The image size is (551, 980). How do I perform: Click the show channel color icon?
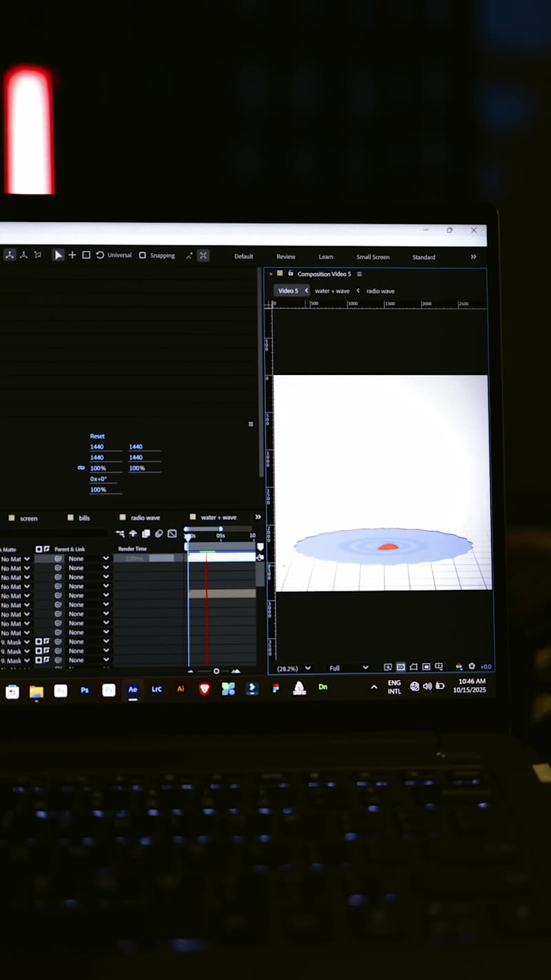click(x=459, y=667)
